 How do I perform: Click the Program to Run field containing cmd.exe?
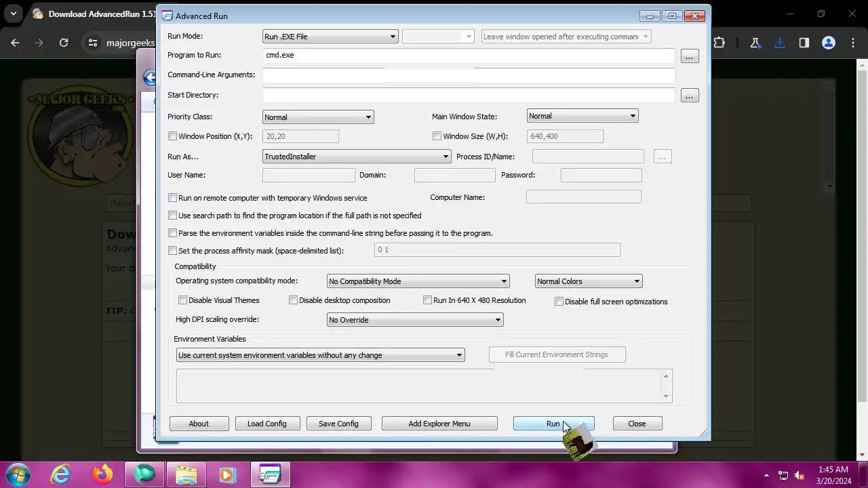pyautogui.click(x=469, y=56)
